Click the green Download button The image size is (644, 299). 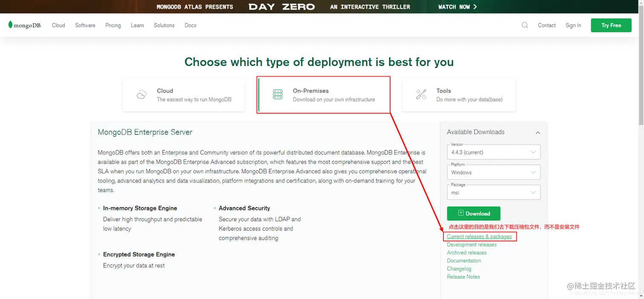[x=474, y=213]
